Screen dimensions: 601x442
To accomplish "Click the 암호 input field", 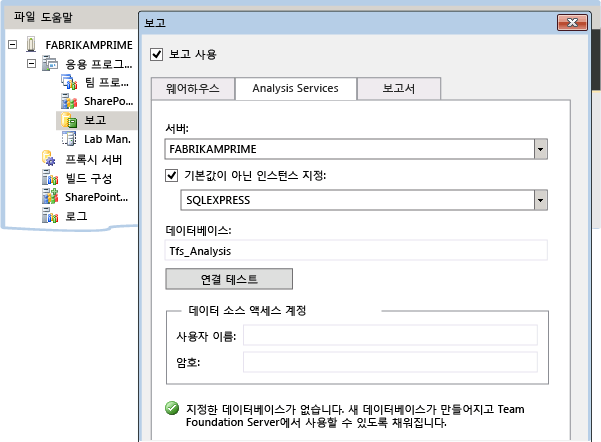I will (390, 362).
